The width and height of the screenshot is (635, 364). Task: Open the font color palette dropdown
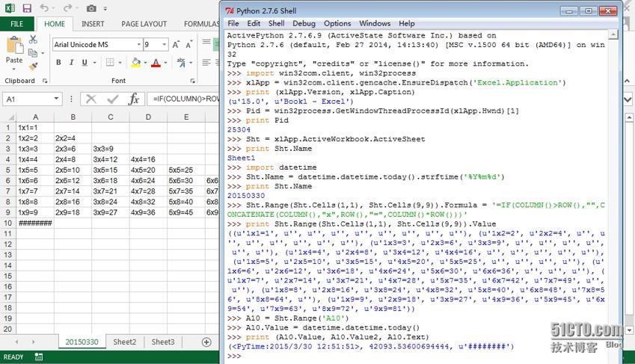pos(165,63)
